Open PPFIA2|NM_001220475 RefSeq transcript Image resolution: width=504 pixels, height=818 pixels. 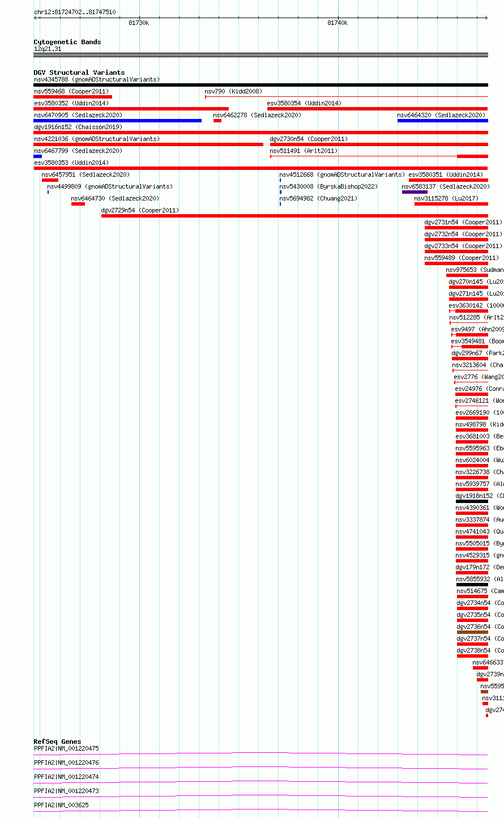click(x=66, y=748)
